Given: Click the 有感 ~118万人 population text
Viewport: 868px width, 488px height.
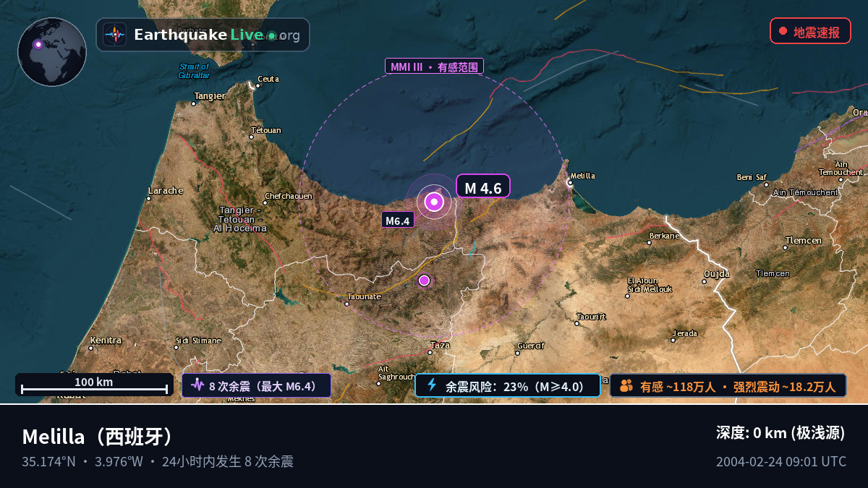Looking at the screenshot, I should coord(678,386).
